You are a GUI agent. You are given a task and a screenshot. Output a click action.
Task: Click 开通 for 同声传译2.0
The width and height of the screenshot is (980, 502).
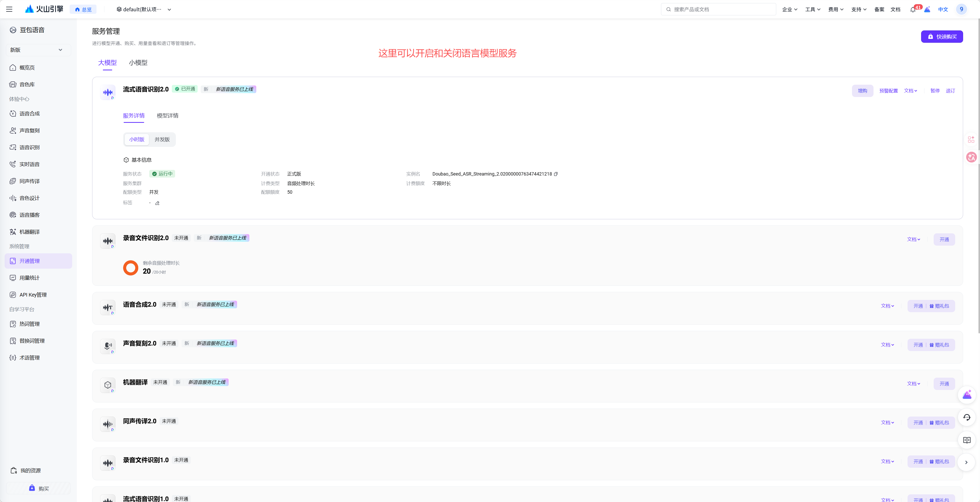[918, 423]
